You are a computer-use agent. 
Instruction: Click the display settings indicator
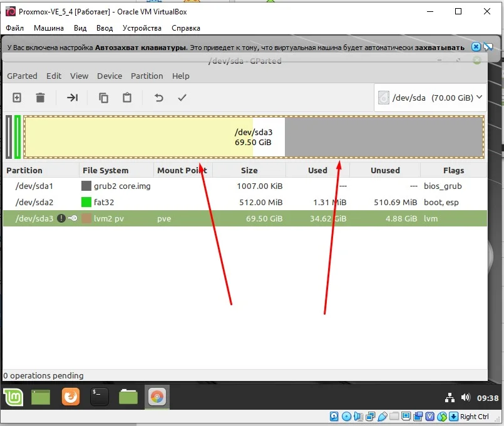point(406,417)
